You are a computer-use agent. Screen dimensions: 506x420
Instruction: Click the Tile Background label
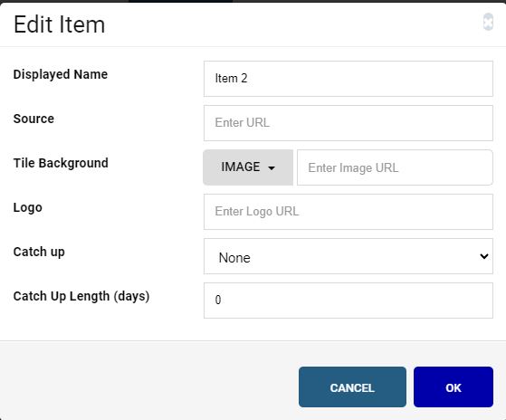click(x=61, y=163)
